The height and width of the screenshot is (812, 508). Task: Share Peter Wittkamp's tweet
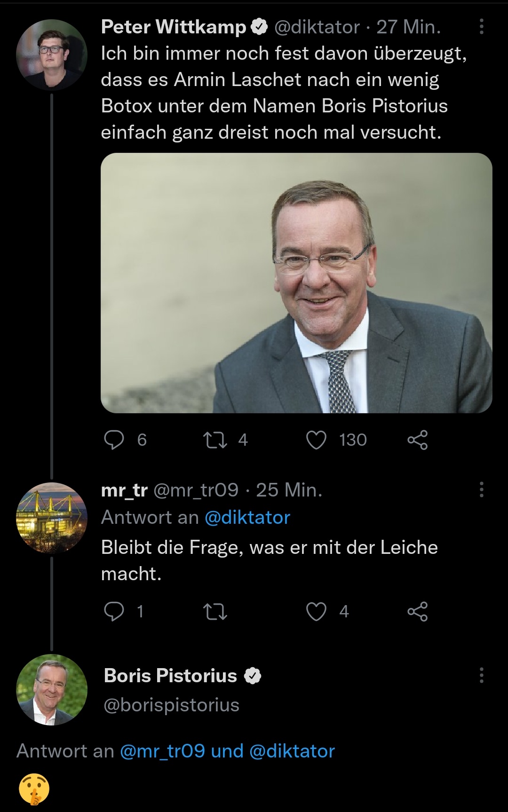pyautogui.click(x=417, y=440)
